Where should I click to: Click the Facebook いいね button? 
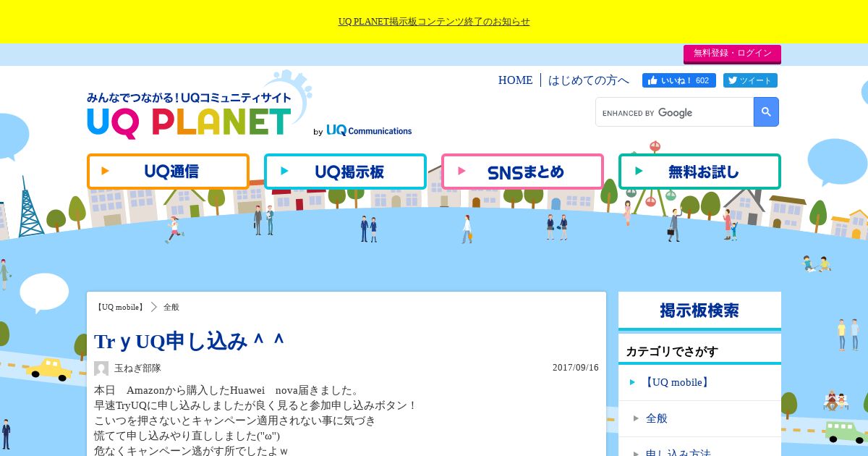[x=679, y=80]
